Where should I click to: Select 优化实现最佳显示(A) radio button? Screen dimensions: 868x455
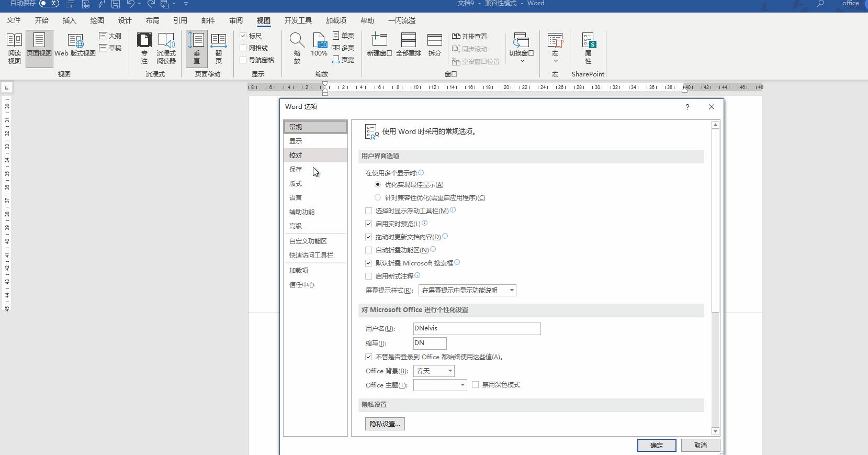click(x=378, y=184)
